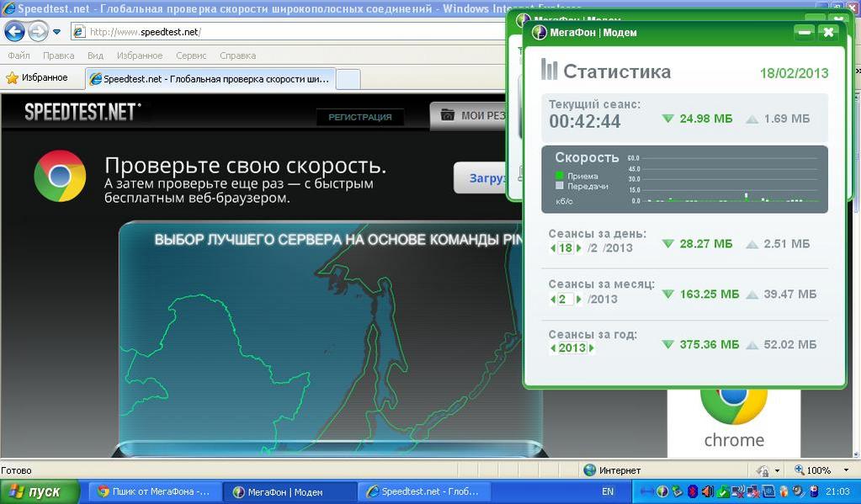
Task: Click the МегаФон logo in statistics title bar
Action: (x=539, y=32)
